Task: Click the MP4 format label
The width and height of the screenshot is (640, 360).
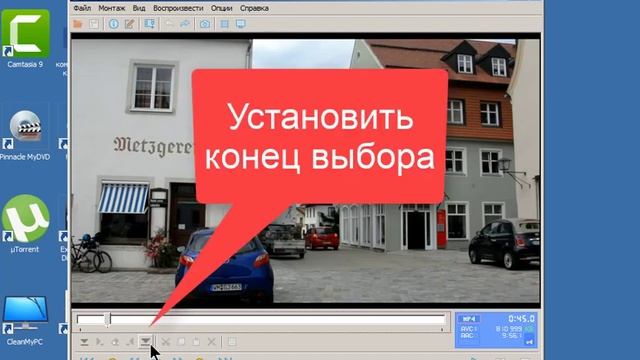Action: pos(469,319)
